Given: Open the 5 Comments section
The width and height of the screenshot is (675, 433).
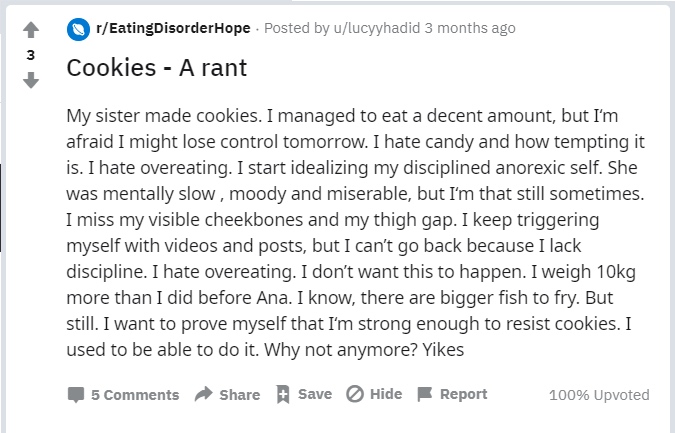Looking at the screenshot, I should point(135,395).
